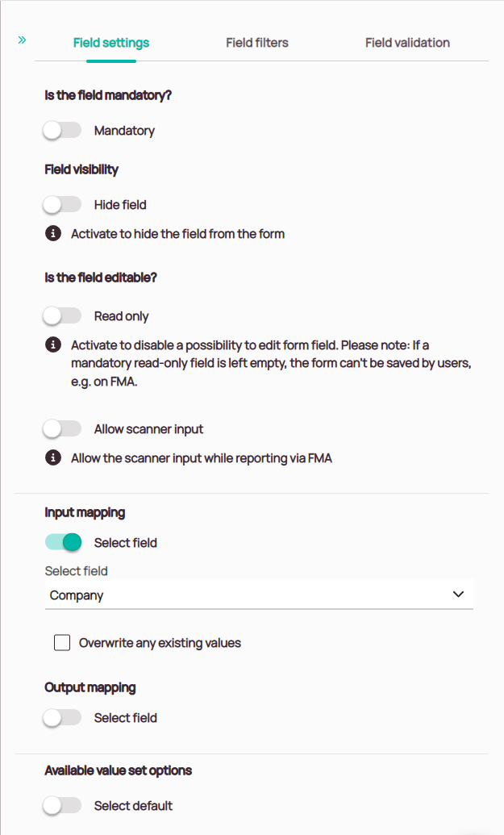Collapse the panel with double-chevron icon

[23, 39]
